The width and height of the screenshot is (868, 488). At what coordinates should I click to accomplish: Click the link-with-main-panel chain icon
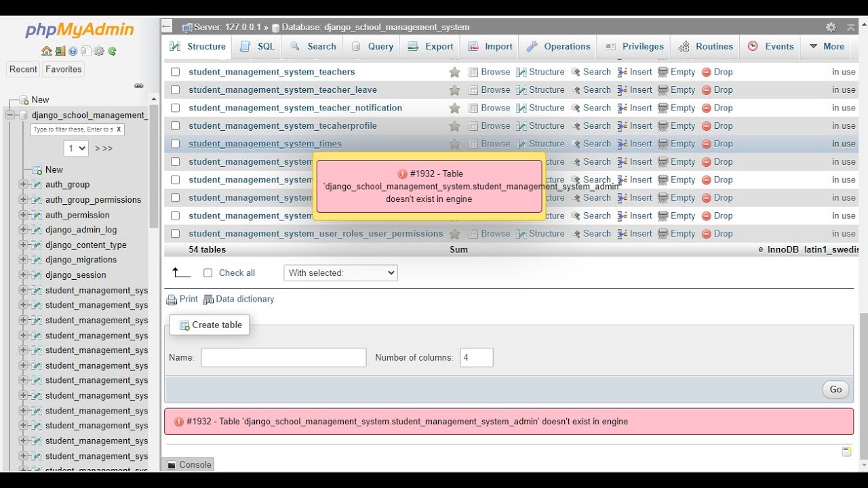(x=139, y=86)
